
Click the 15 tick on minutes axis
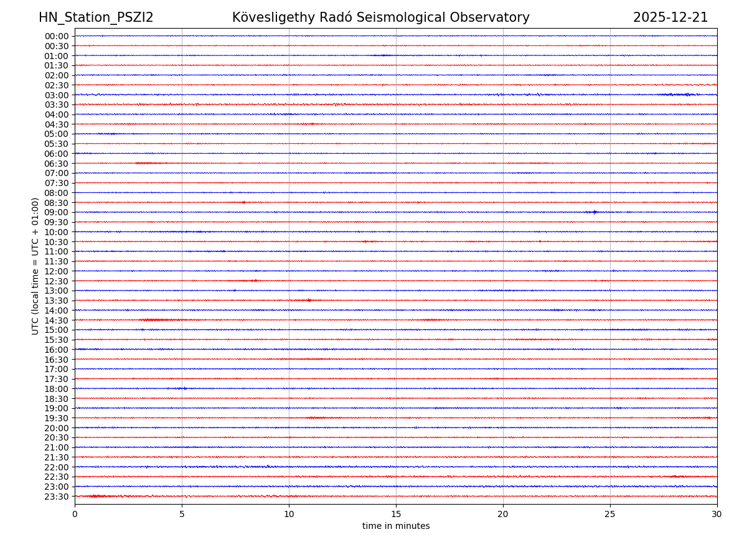pos(396,515)
